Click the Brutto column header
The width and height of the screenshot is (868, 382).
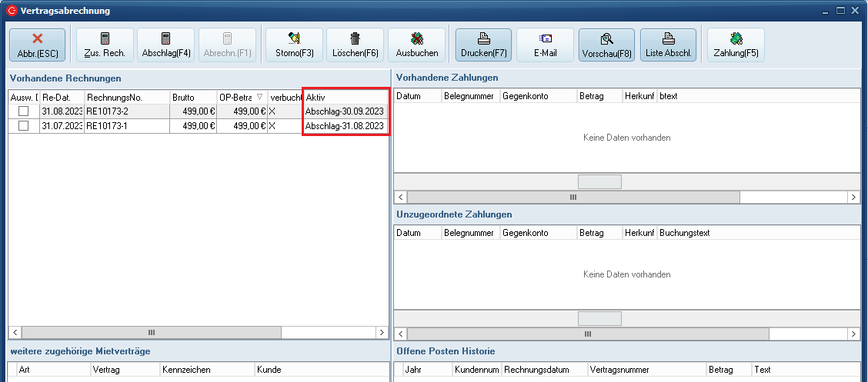click(192, 98)
